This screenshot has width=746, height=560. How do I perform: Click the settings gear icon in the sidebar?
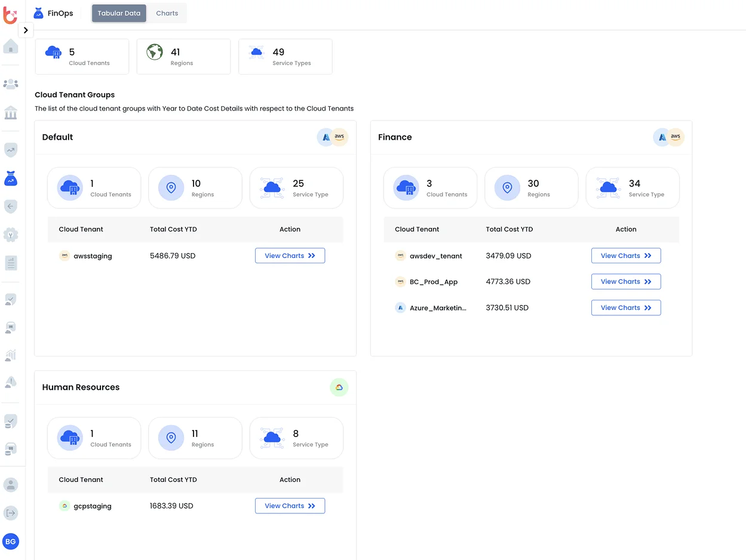point(11,235)
